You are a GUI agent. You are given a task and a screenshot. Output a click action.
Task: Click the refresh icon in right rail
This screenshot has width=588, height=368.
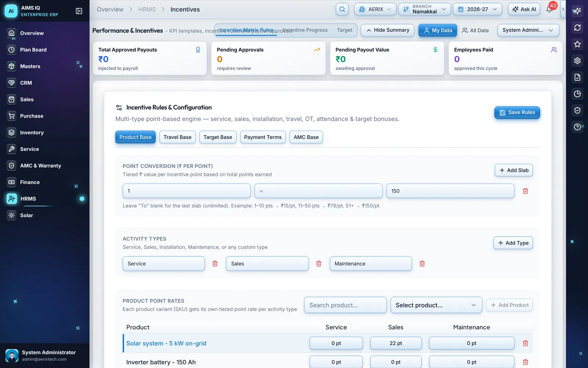[x=577, y=28]
